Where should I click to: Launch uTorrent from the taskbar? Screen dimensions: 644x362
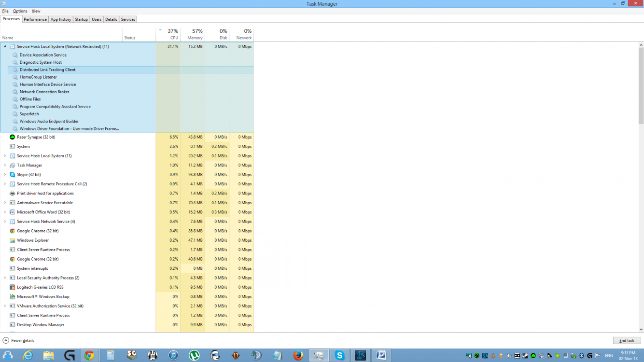point(195,356)
